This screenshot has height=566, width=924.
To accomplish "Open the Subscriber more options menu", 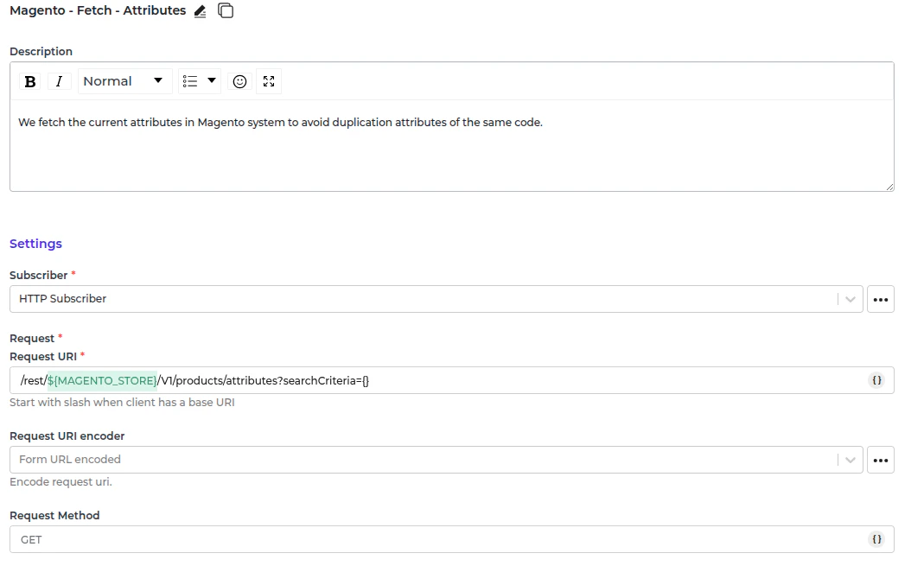I will coord(881,299).
